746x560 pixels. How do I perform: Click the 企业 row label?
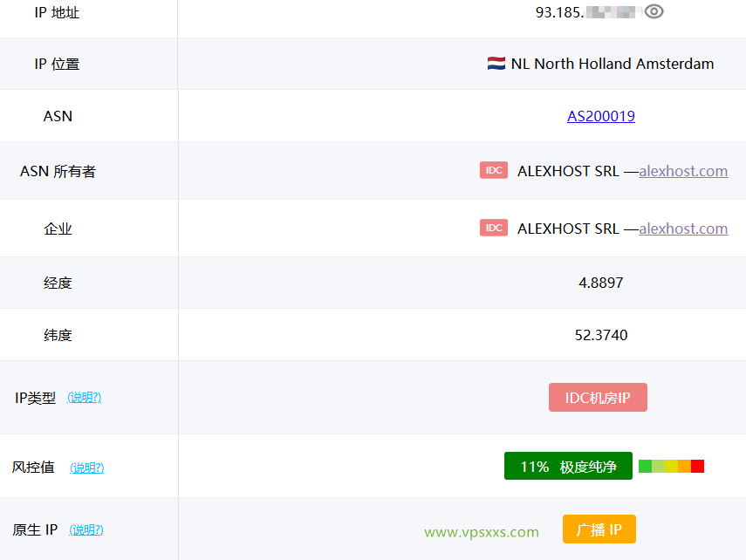click(x=58, y=229)
